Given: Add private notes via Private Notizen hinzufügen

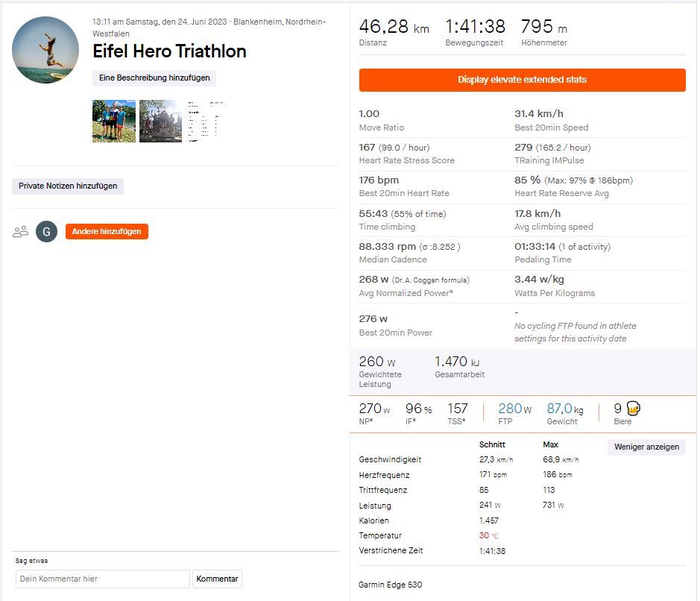Looking at the screenshot, I should 68,186.
